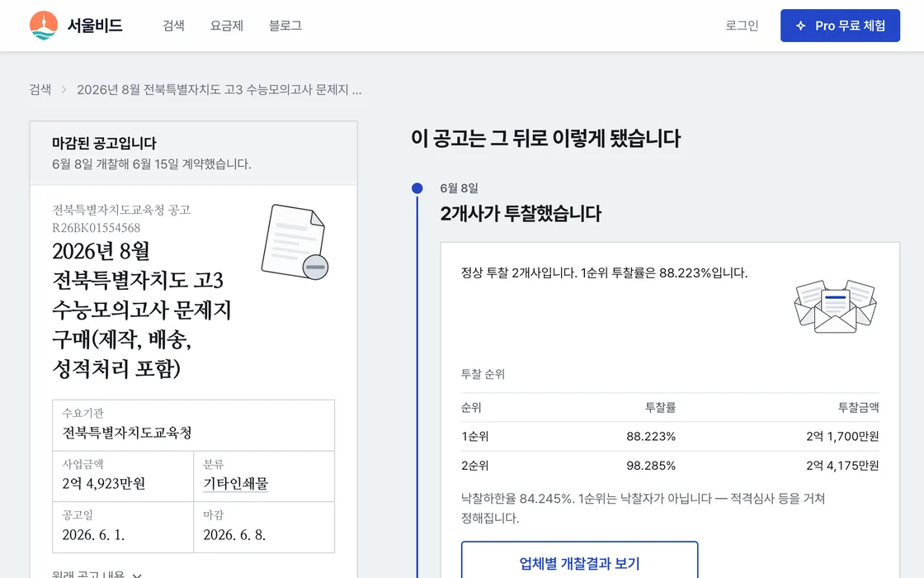
Task: Go to 검색 breadcrumb link
Action: 40,90
